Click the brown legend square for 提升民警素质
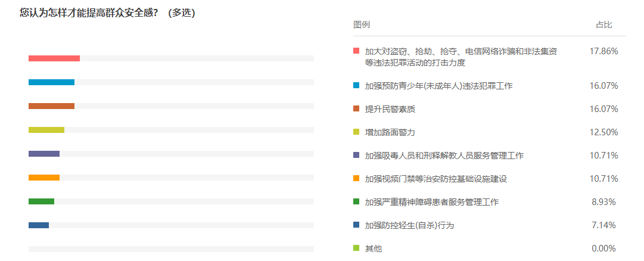Viewport: 644px width, 261px height. click(356, 109)
